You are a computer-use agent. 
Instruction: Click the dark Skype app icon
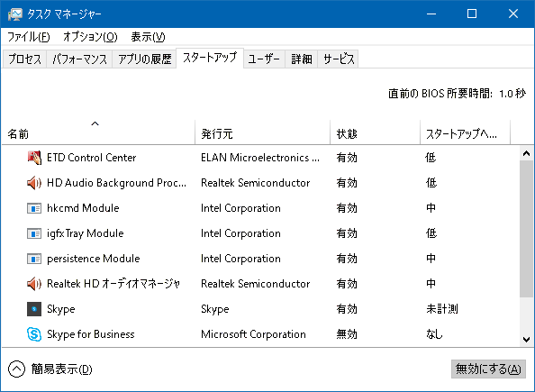tap(34, 309)
